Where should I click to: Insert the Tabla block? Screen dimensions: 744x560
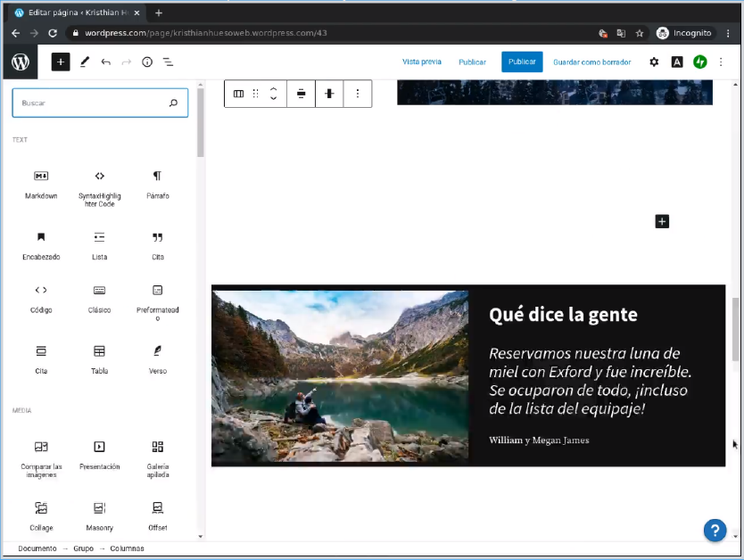coord(100,360)
